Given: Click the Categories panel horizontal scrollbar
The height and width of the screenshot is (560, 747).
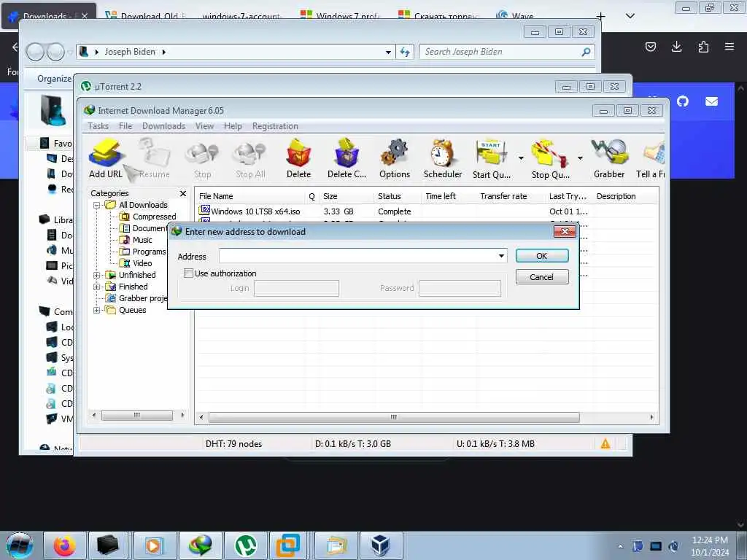Looking at the screenshot, I should point(137,415).
